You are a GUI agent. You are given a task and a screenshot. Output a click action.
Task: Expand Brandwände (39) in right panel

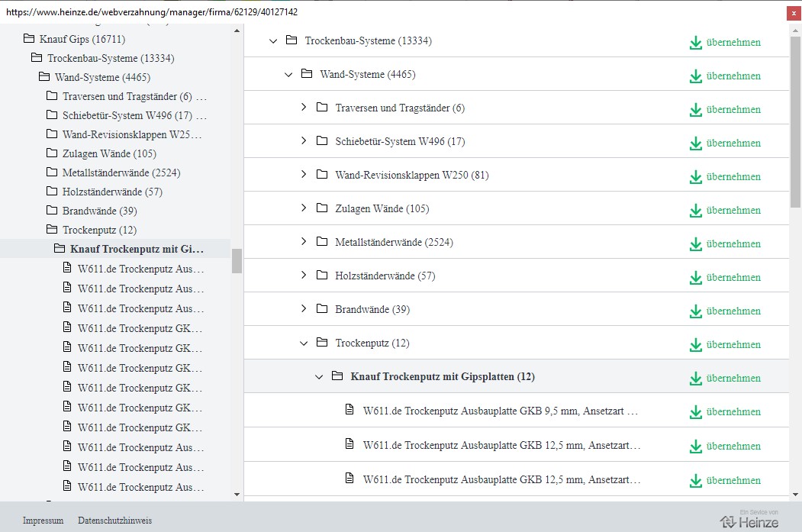pyautogui.click(x=304, y=308)
